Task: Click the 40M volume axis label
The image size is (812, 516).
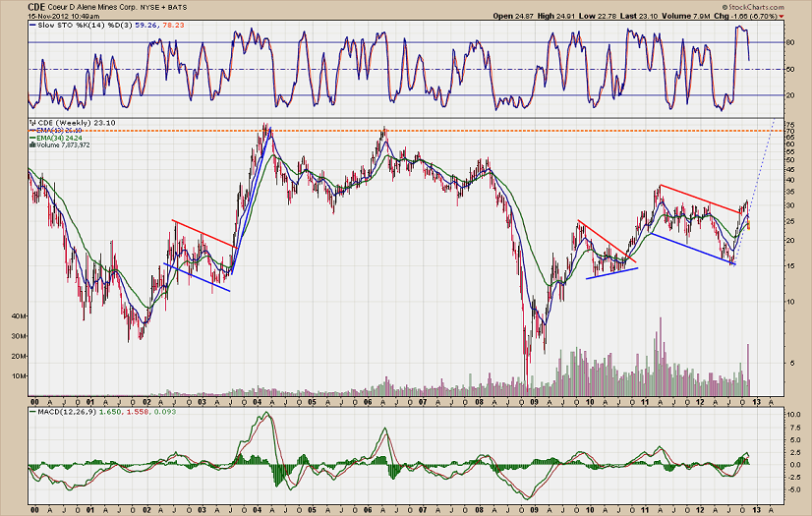Action: point(19,316)
